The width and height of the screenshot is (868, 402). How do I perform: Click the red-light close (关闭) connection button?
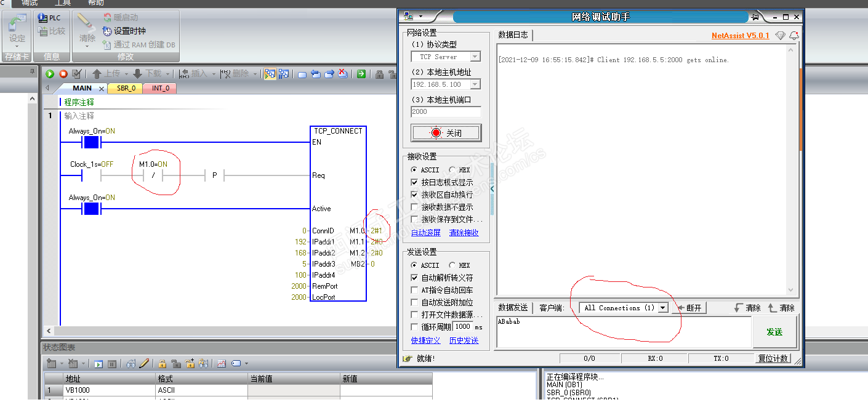446,133
